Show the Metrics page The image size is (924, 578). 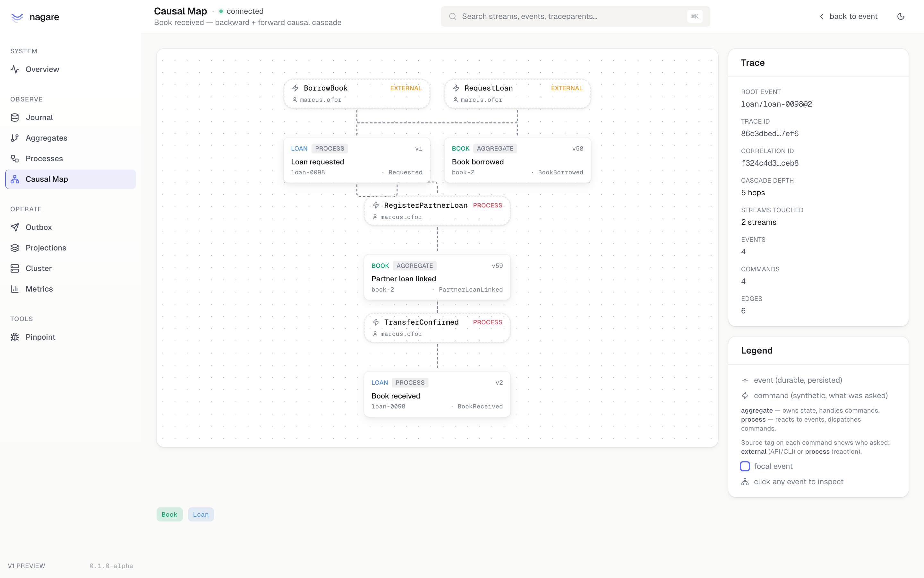pos(71,289)
